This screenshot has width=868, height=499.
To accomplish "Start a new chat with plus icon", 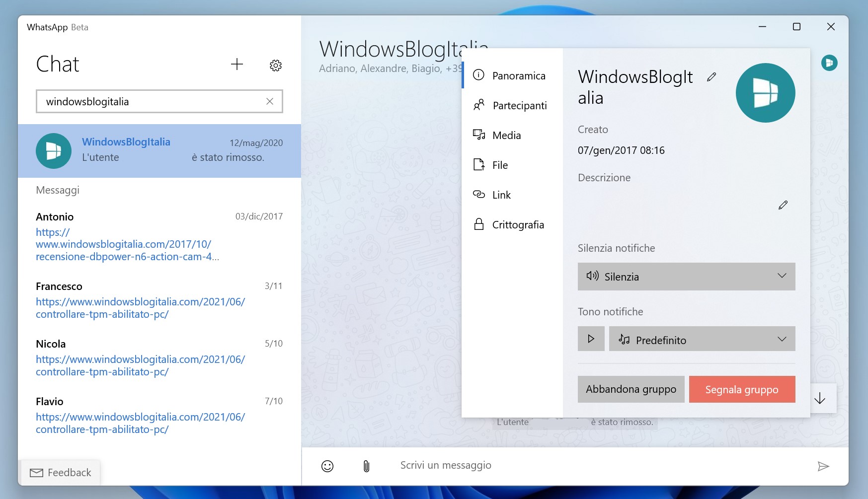I will pos(237,64).
